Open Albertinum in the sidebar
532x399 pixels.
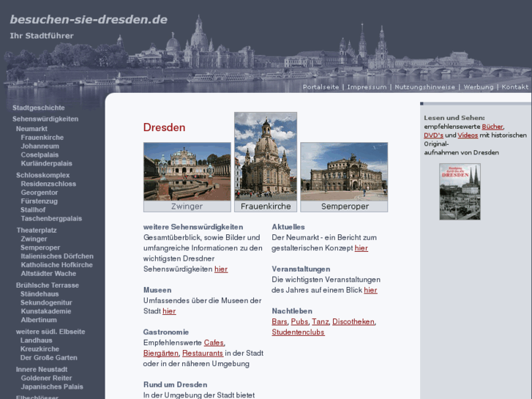point(39,320)
